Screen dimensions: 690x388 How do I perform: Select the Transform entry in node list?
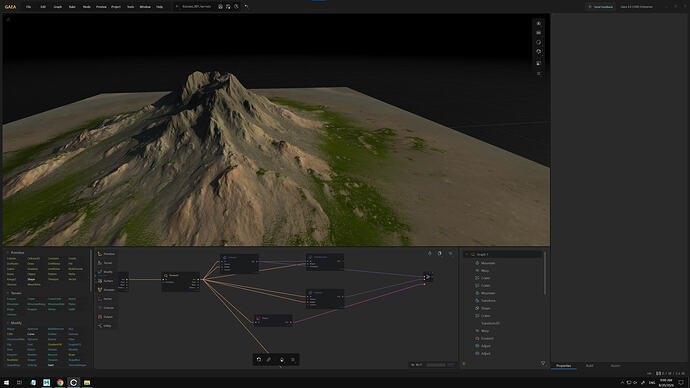(x=488, y=301)
